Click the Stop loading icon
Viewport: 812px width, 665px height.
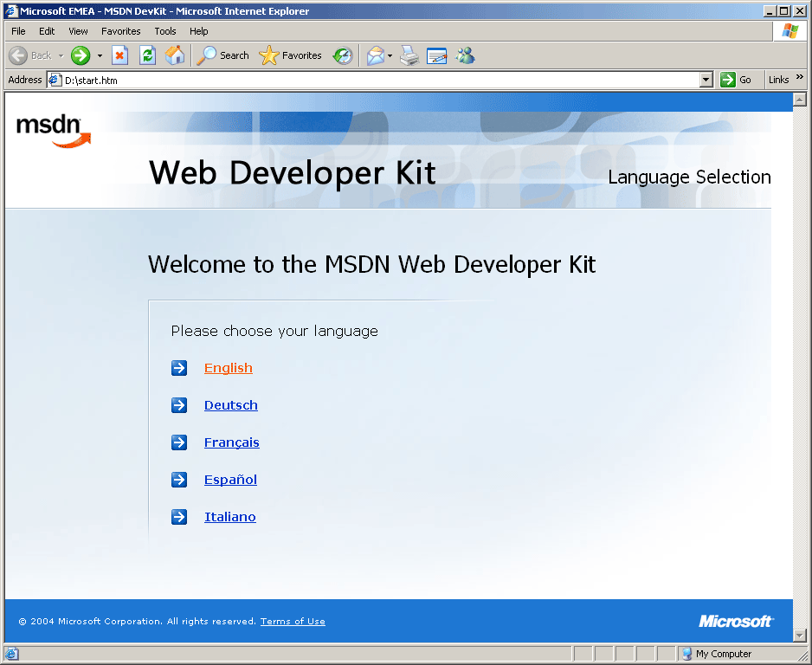pyautogui.click(x=120, y=55)
